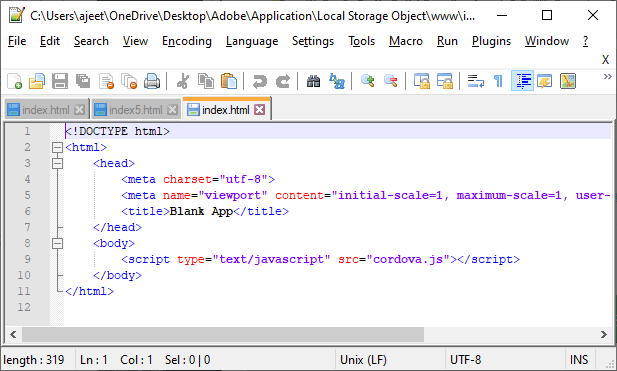Close the index5.html tab
Image resolution: width=617 pixels, height=371 pixels.
(x=172, y=110)
